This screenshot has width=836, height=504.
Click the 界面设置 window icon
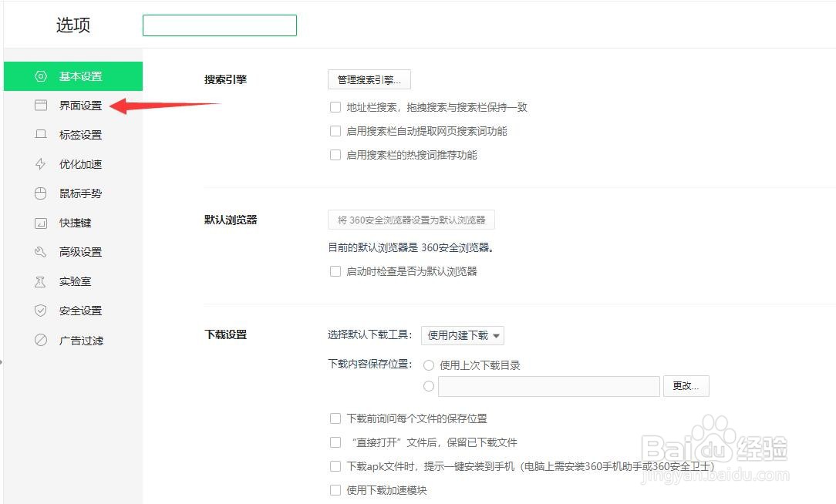[41, 106]
